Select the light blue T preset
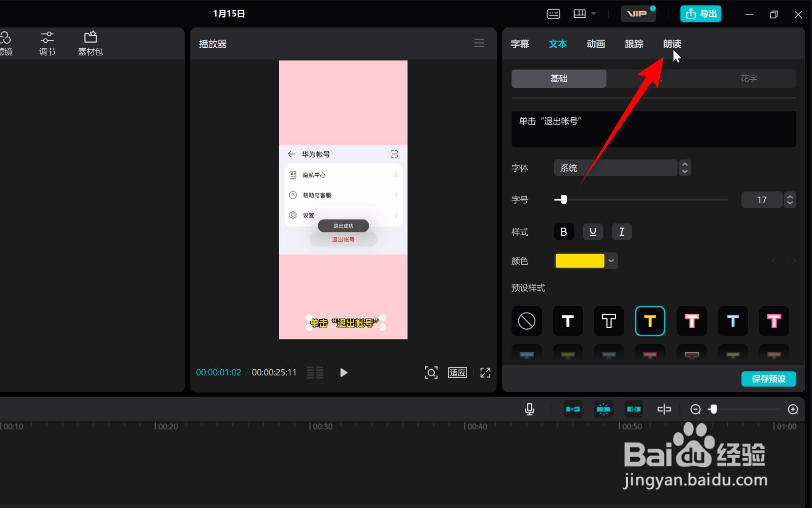812x508 pixels. (733, 321)
